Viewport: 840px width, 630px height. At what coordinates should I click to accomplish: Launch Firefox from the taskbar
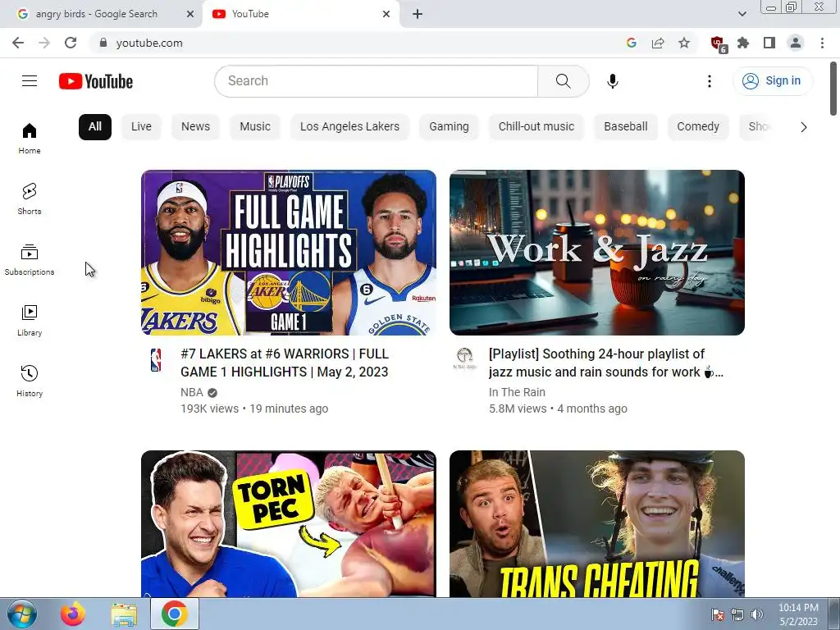[72, 614]
